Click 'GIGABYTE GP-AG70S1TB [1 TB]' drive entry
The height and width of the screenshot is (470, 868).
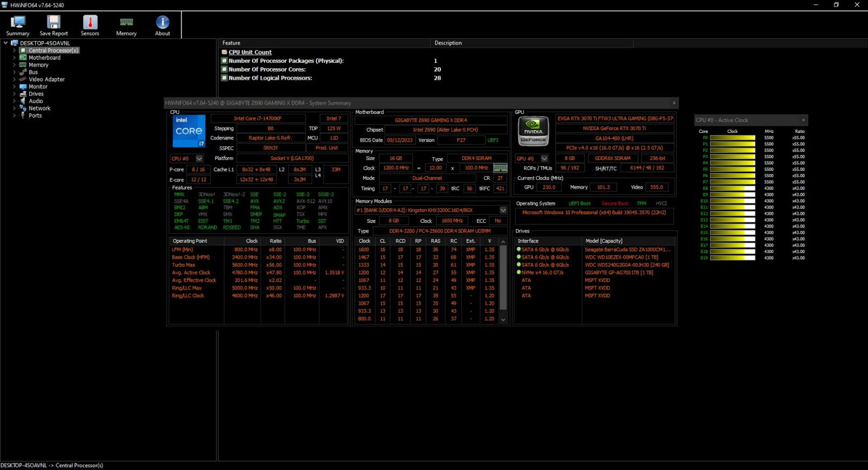(x=619, y=273)
